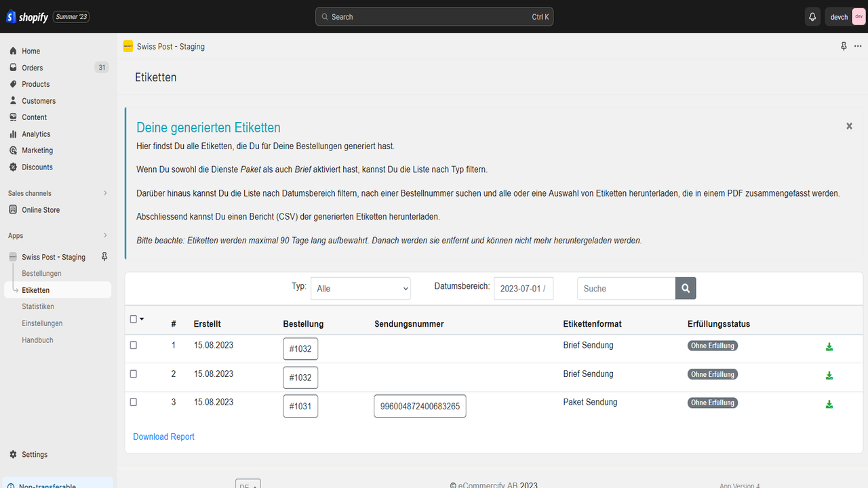Click the Datumsbereich date field
Image resolution: width=868 pixels, height=488 pixels.
524,288
